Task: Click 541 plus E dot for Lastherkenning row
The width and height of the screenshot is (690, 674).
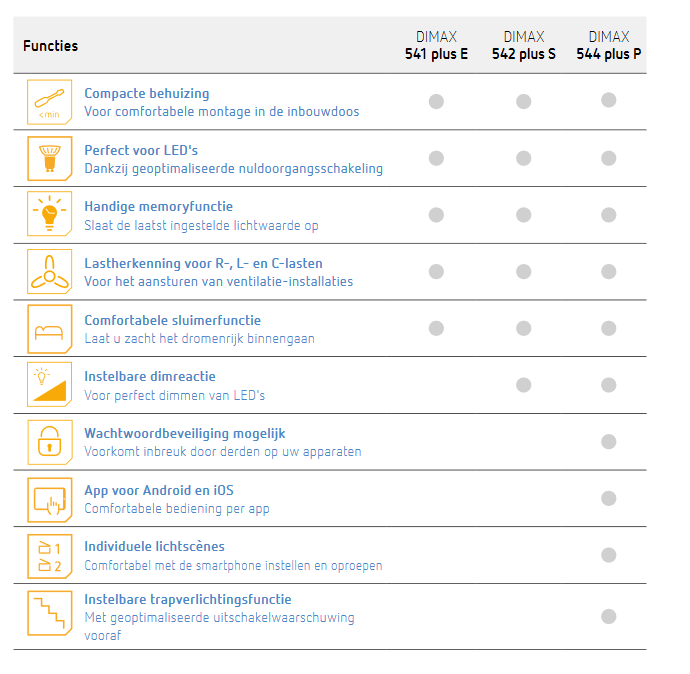Action: coord(436,271)
